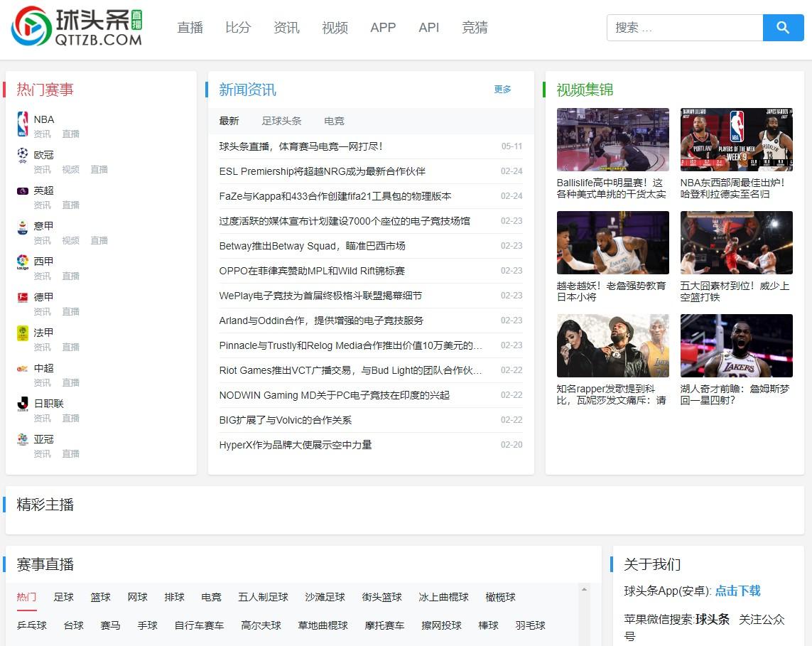Screen dimensions: 812x646
Task: Open the ESL Premiership news article
Action: point(322,171)
